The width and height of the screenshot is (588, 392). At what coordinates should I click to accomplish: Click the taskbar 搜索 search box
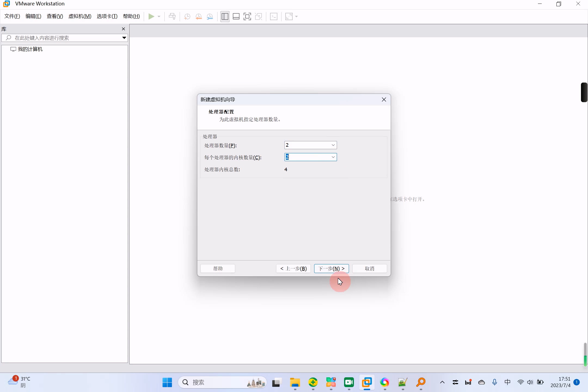tap(222, 382)
